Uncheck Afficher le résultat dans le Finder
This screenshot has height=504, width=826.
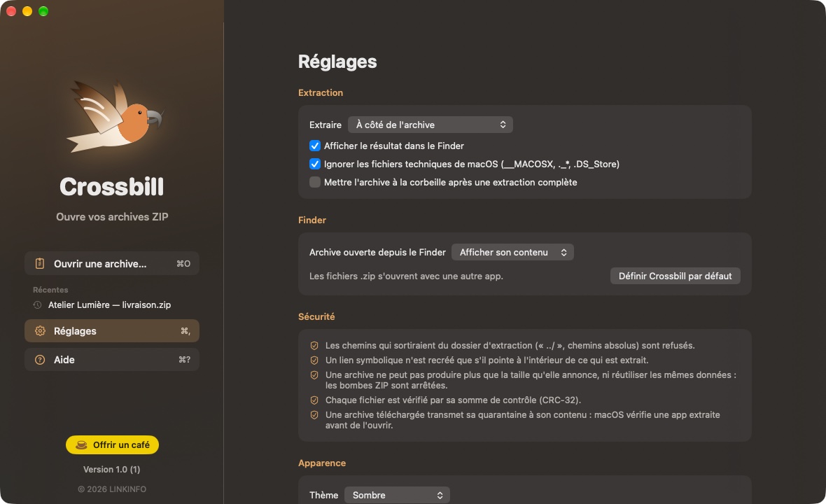pyautogui.click(x=315, y=146)
